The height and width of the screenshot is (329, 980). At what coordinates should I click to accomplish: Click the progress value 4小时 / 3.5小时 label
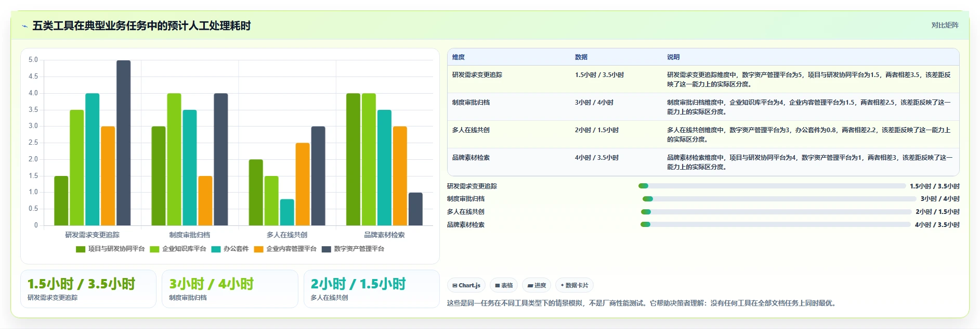tap(937, 225)
